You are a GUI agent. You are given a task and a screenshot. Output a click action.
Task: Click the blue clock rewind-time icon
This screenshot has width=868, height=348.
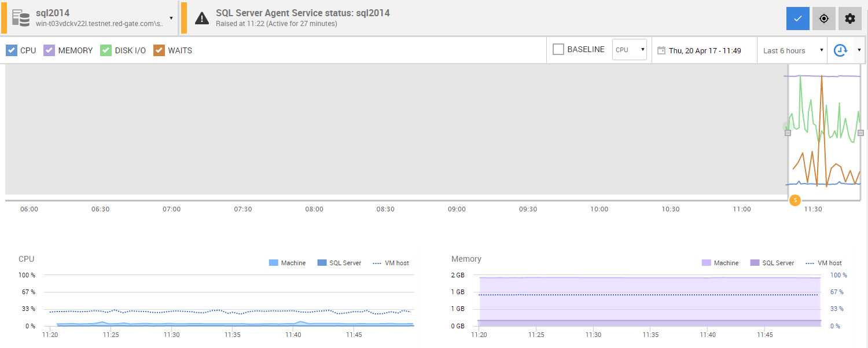tap(840, 50)
